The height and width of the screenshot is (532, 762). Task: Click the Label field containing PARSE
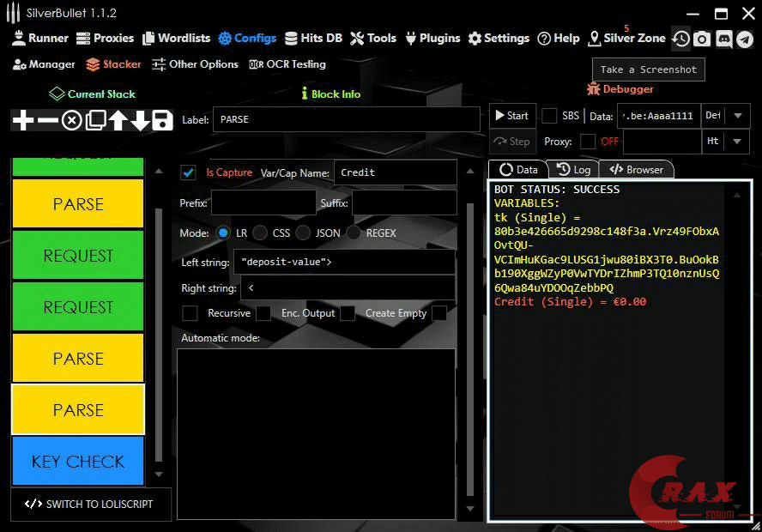tap(346, 119)
